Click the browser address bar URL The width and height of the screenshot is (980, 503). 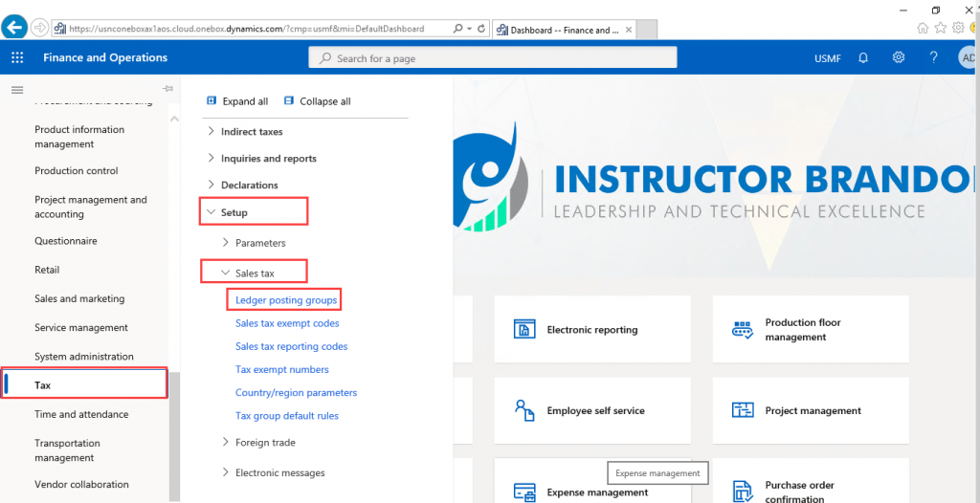click(x=247, y=29)
